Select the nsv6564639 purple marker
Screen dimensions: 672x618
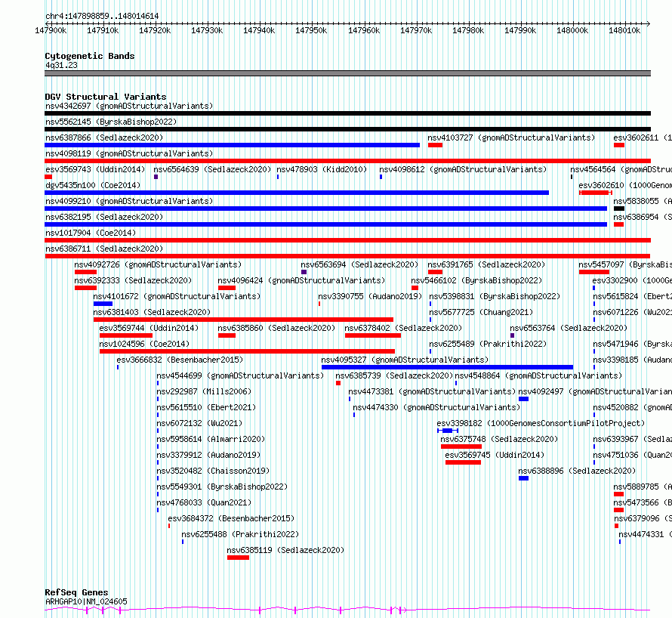(x=156, y=177)
